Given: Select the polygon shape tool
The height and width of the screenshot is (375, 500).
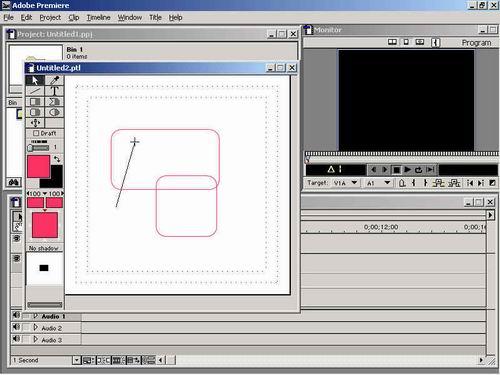Looking at the screenshot, I should point(54,102).
